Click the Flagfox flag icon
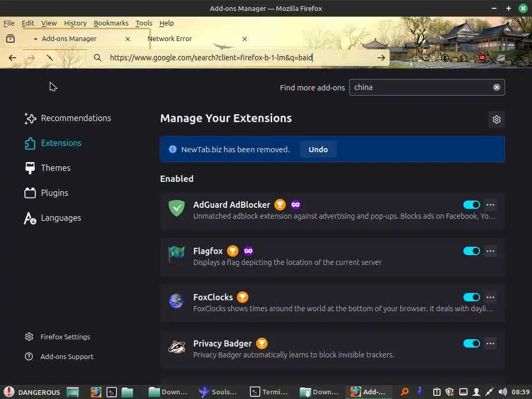This screenshot has width=532, height=399. click(x=177, y=254)
